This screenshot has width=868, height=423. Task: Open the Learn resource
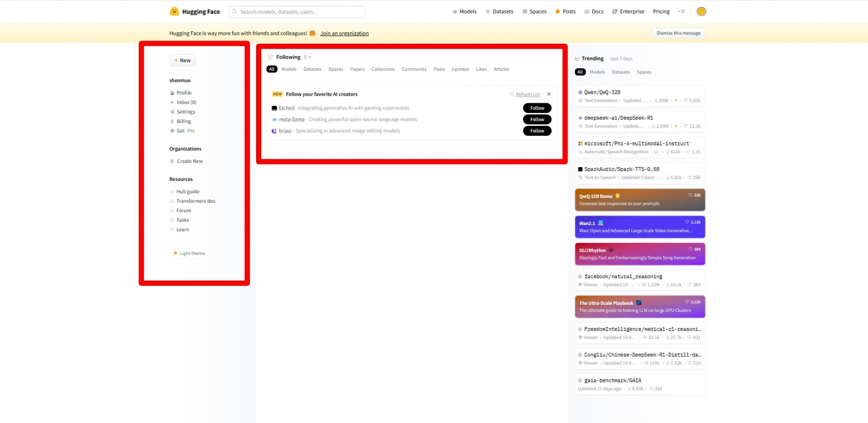coord(179,230)
